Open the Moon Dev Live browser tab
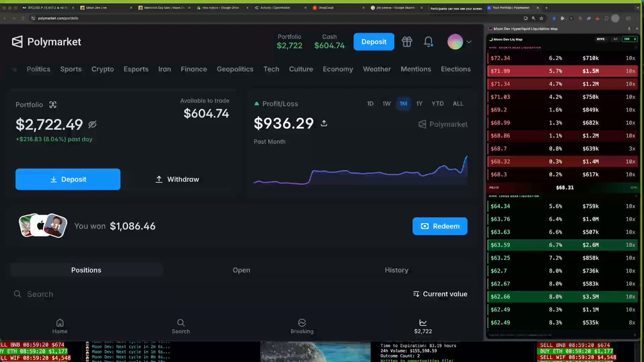The image size is (644, 362). point(105,8)
